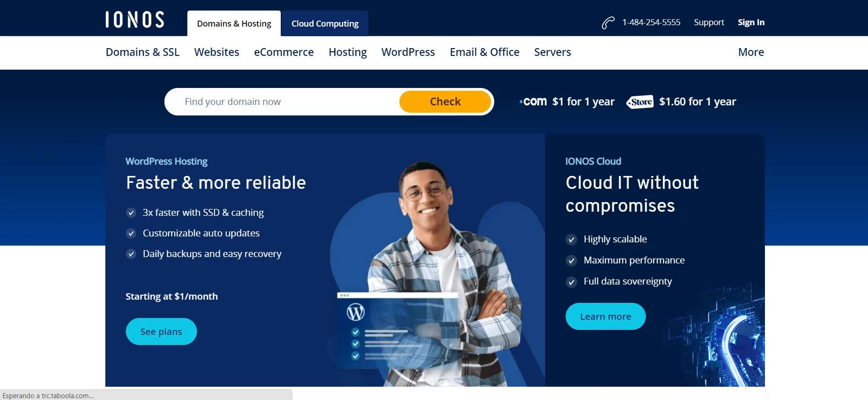Open Hosting menu
This screenshot has width=868, height=400.
pos(348,52)
